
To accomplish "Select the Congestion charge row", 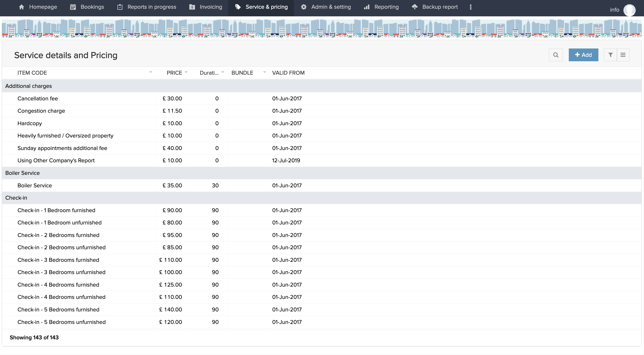I will 41,111.
